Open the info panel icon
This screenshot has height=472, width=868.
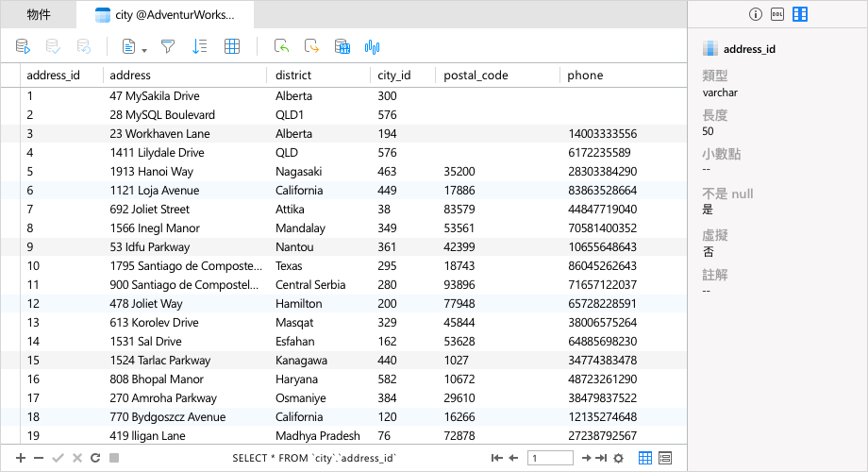(755, 14)
